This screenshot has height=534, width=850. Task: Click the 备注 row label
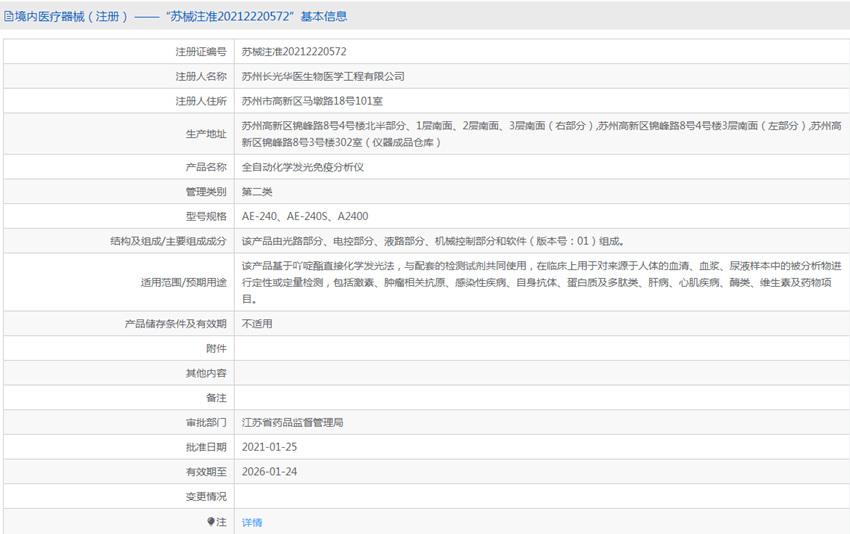point(216,397)
